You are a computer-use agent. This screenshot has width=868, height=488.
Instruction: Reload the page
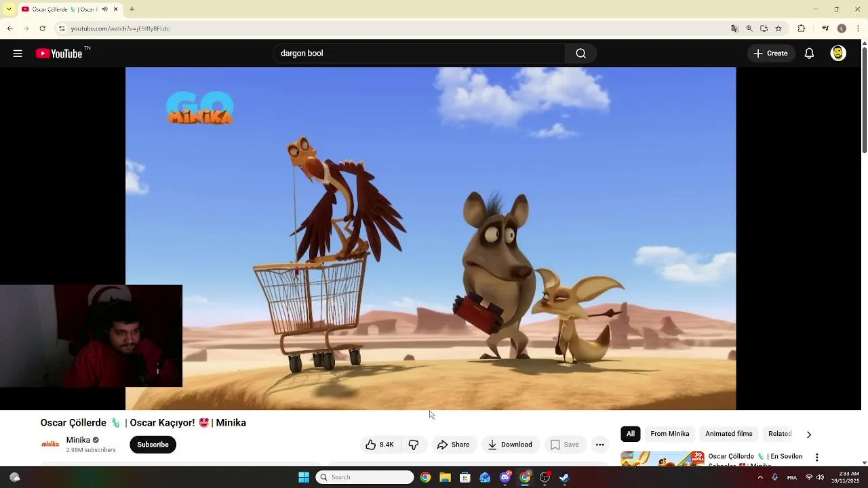coord(42,28)
